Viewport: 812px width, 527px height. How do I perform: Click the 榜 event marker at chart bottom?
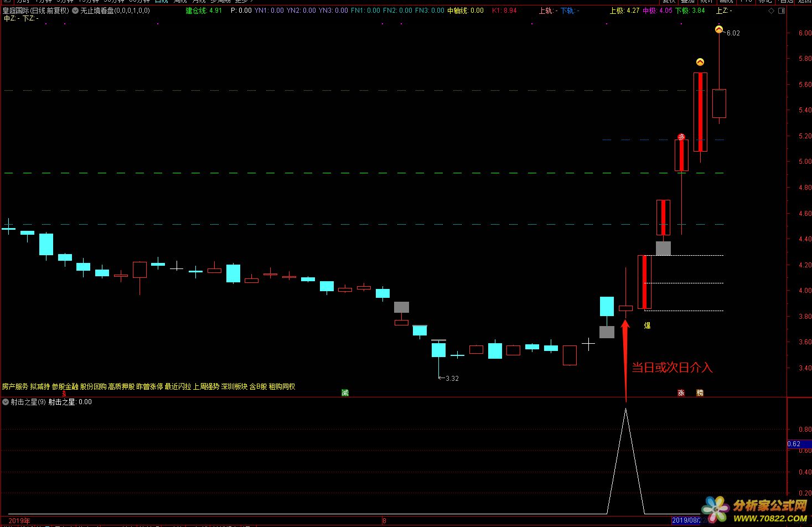[700, 393]
